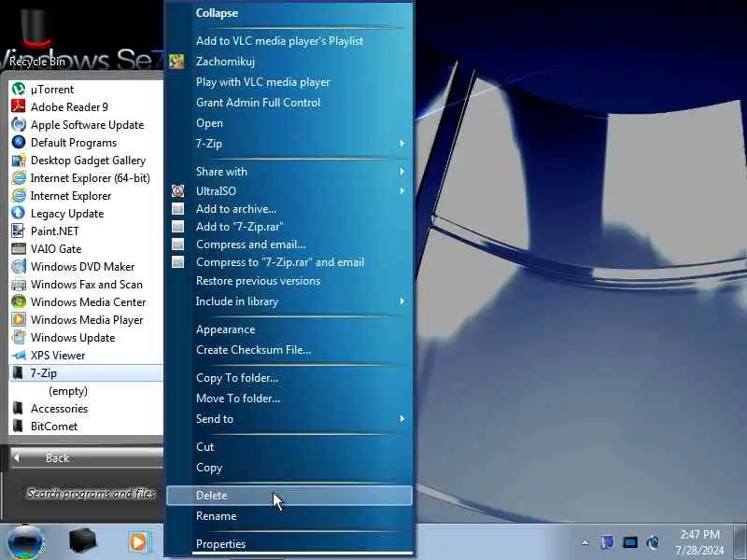Click the Windows Update icon
Image resolution: width=747 pixels, height=560 pixels.
[19, 337]
